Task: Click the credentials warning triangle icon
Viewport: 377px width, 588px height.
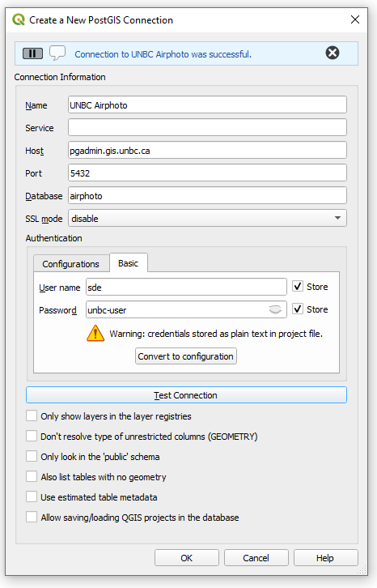Action: [95, 333]
